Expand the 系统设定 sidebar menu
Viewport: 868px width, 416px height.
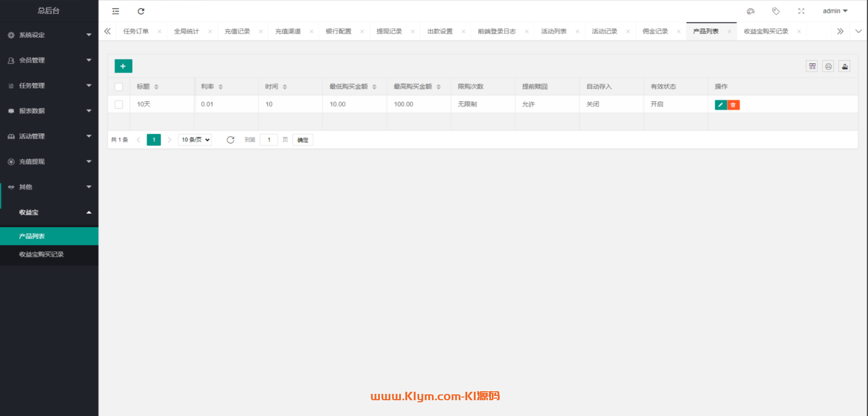(x=49, y=35)
